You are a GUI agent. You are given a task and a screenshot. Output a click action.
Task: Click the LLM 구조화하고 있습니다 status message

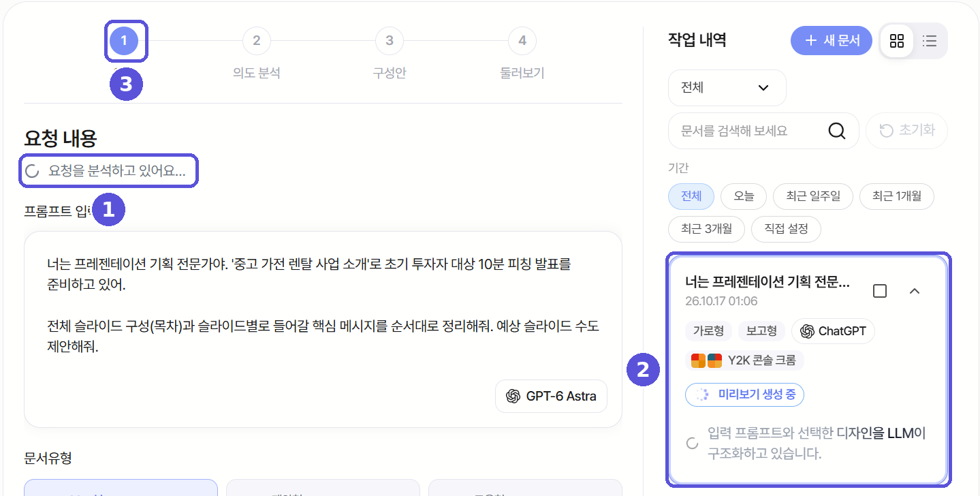(x=817, y=444)
